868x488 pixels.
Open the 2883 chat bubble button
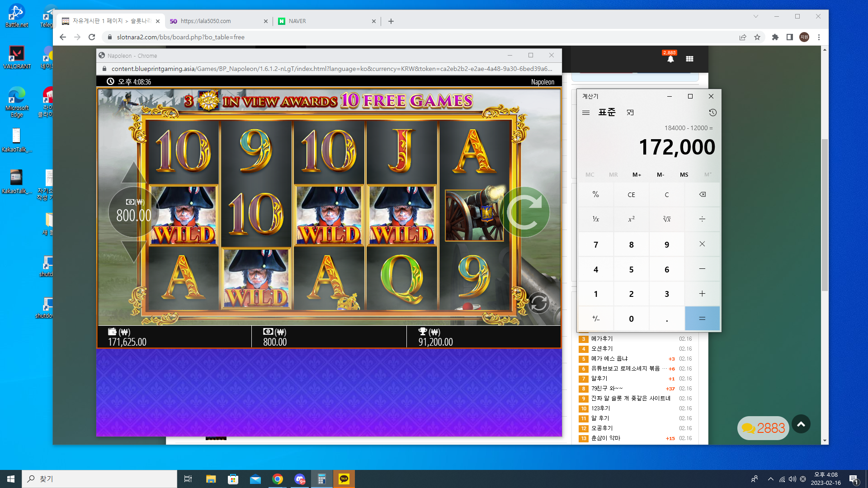(763, 428)
